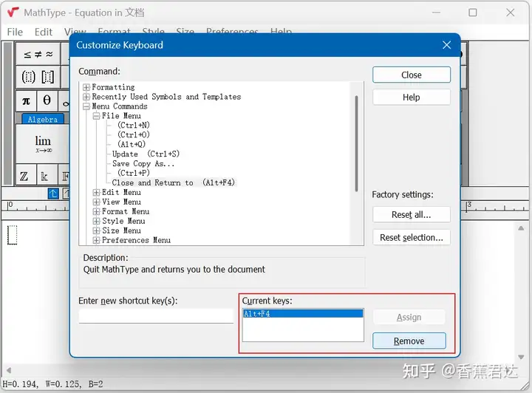The image size is (532, 393).
Task: Select the (Alt+Q) command row
Action: click(x=132, y=144)
